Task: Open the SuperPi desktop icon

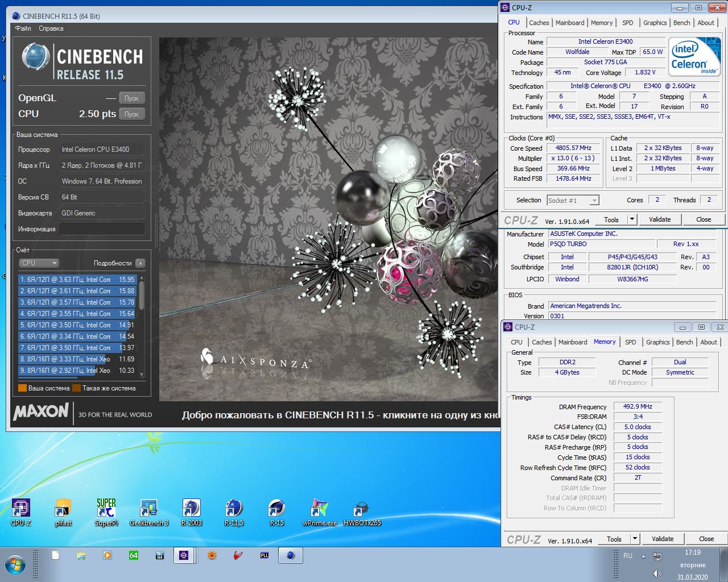Action: pyautogui.click(x=106, y=512)
